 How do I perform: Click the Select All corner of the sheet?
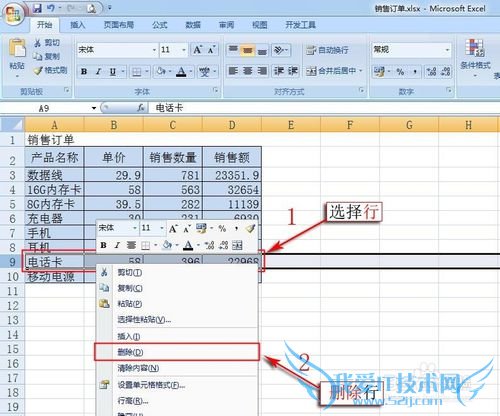(12, 125)
